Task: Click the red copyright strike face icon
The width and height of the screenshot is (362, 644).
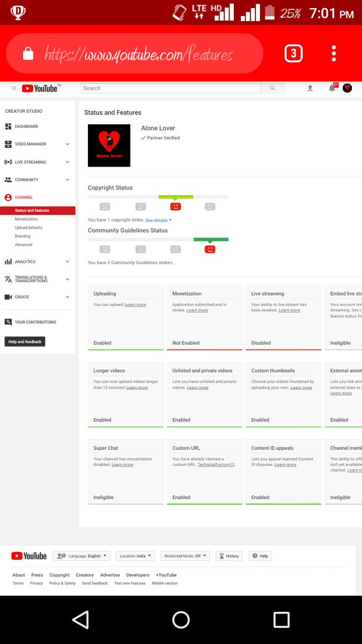Action: [175, 206]
